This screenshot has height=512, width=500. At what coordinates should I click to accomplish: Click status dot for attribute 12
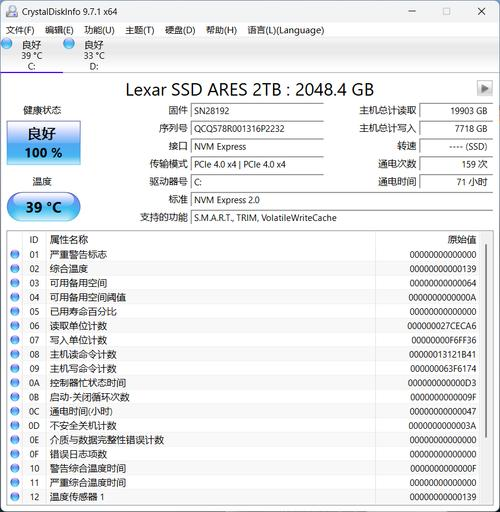[x=15, y=497]
